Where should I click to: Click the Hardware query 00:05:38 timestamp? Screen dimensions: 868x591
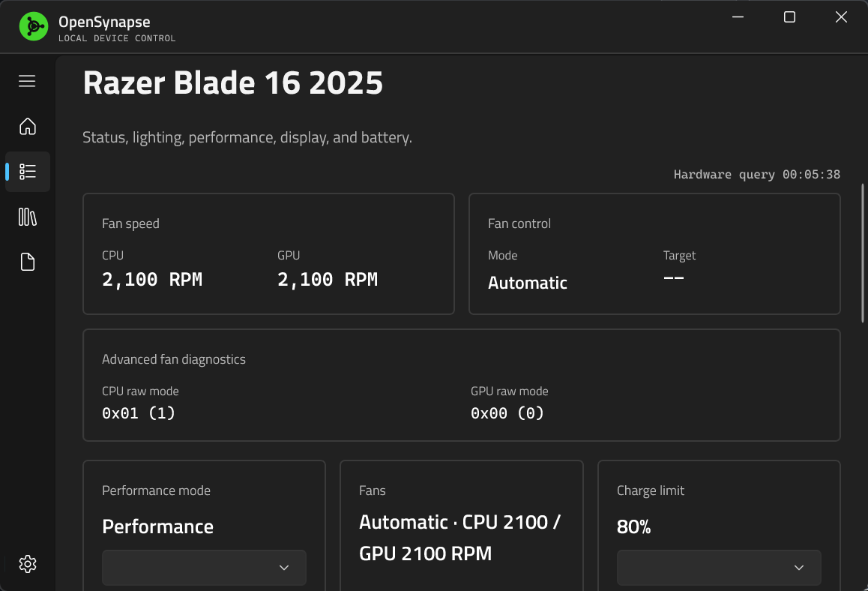pos(757,175)
